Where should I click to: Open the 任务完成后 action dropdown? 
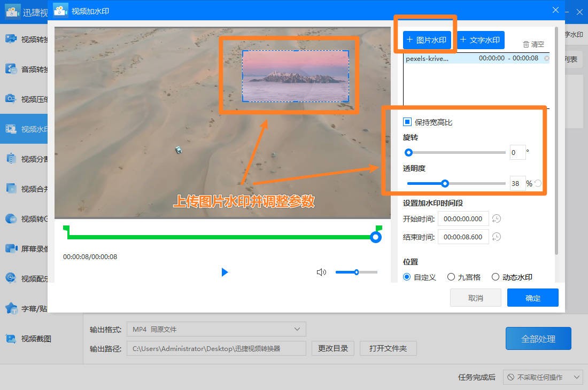(x=543, y=377)
